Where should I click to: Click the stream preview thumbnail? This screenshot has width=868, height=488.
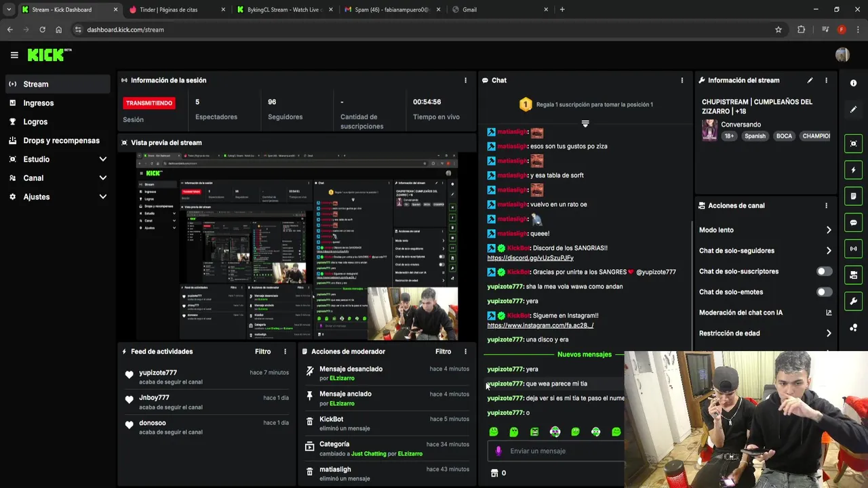click(297, 246)
